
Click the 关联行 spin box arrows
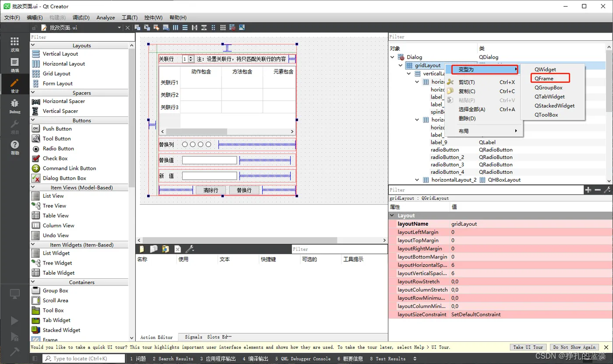(191, 59)
